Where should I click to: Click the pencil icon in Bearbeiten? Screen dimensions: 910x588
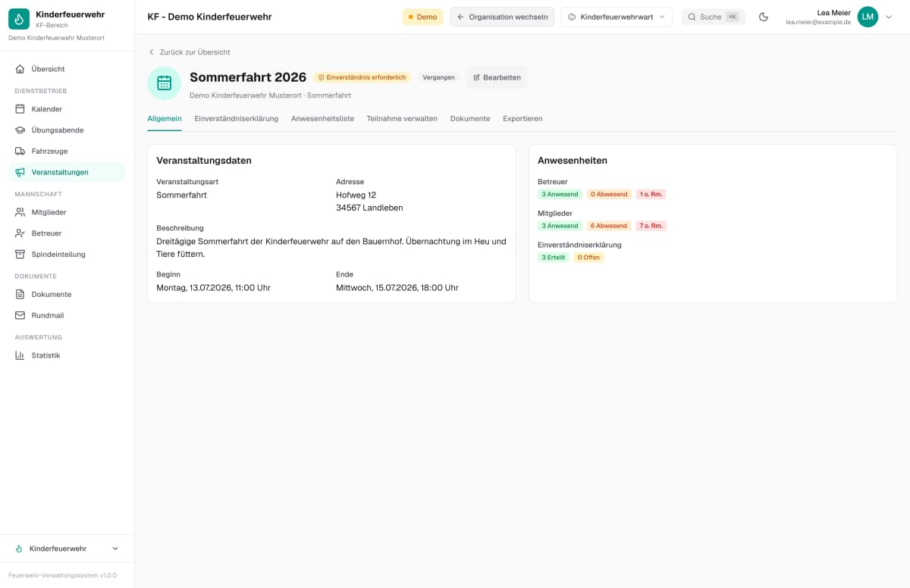click(x=477, y=77)
